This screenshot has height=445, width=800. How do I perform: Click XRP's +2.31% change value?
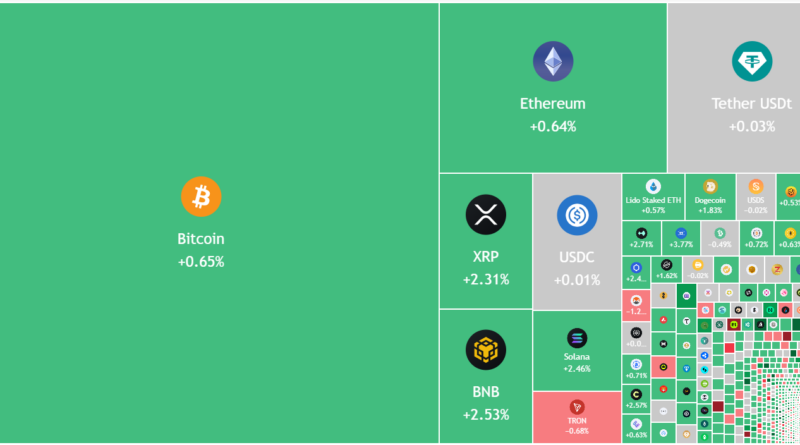click(486, 279)
